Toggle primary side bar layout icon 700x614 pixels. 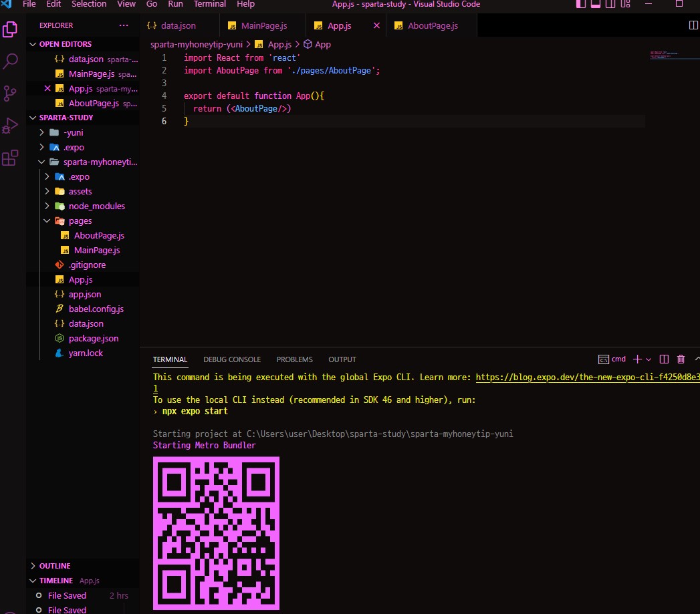click(581, 4)
